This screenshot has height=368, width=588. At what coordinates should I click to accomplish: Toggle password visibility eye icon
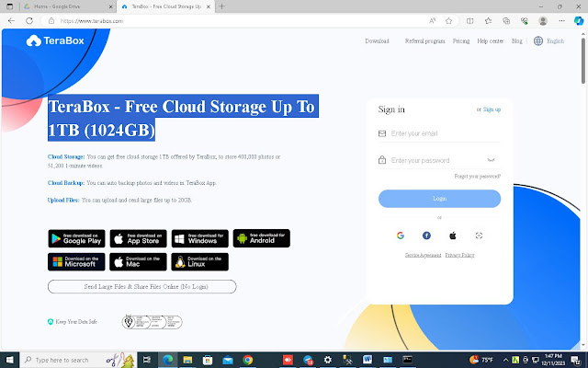point(491,160)
